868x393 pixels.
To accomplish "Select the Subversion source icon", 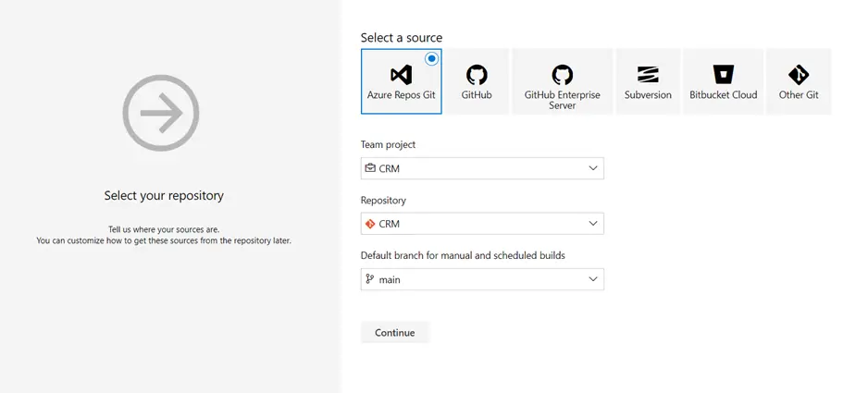I will click(648, 75).
